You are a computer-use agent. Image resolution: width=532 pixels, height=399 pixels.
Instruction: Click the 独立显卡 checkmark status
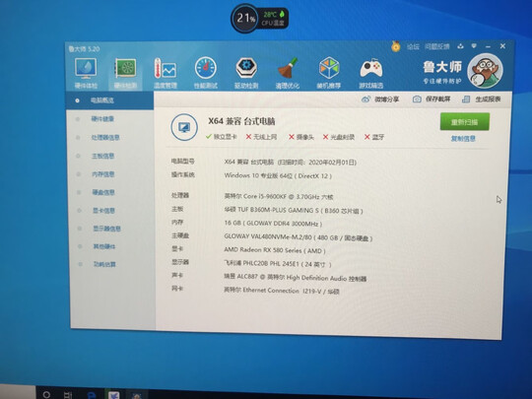tap(222, 137)
